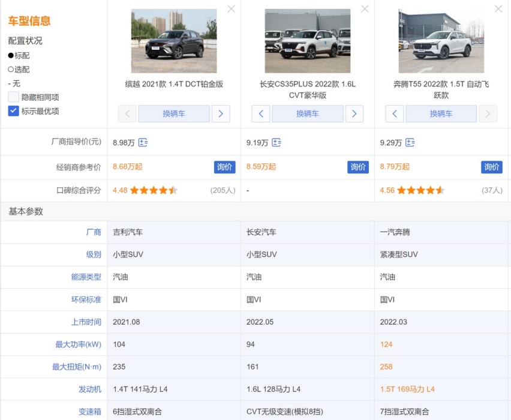Click the previous arrow under 奔腾T55
Screen dimensions: 511x420
pos(394,114)
